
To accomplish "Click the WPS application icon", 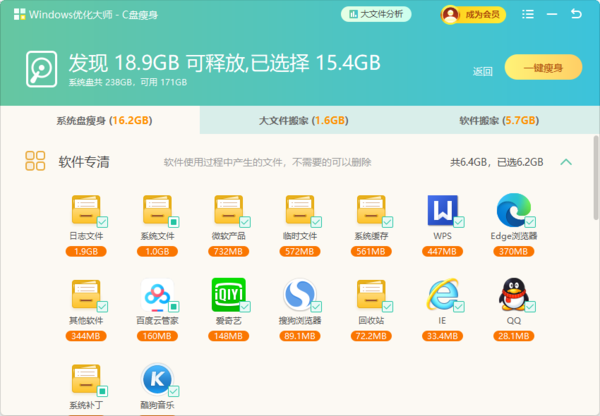I will pos(441,211).
